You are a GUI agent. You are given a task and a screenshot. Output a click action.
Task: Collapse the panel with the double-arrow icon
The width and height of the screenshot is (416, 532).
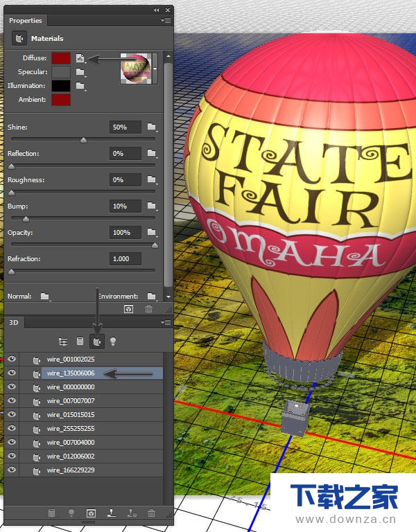pos(156,10)
